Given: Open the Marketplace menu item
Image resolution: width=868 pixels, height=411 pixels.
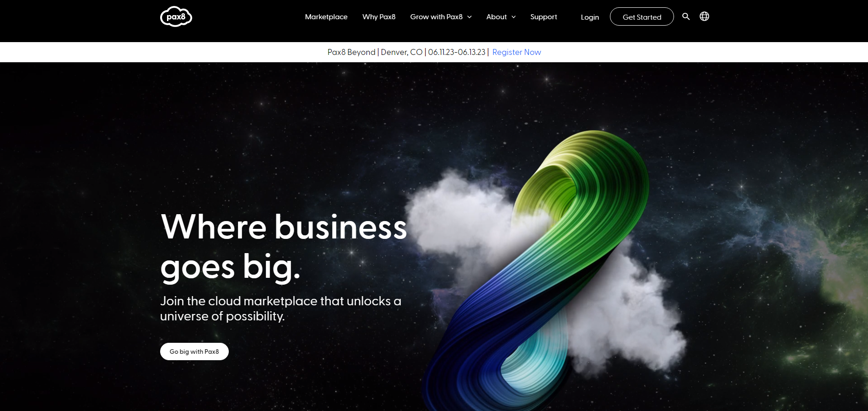Looking at the screenshot, I should click(x=326, y=17).
